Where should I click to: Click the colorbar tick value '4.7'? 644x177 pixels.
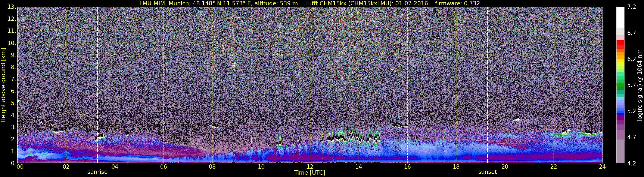(x=632, y=137)
